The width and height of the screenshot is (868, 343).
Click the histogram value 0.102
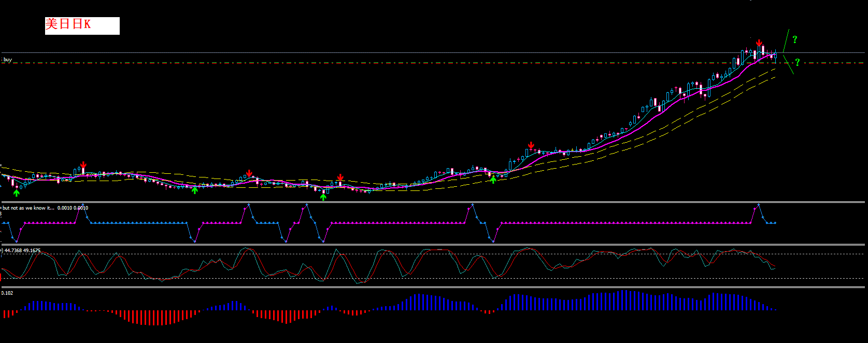point(7,293)
